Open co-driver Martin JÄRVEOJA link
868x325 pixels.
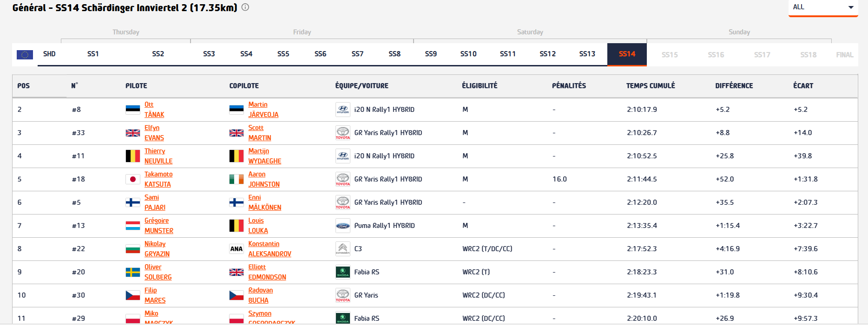pyautogui.click(x=263, y=110)
